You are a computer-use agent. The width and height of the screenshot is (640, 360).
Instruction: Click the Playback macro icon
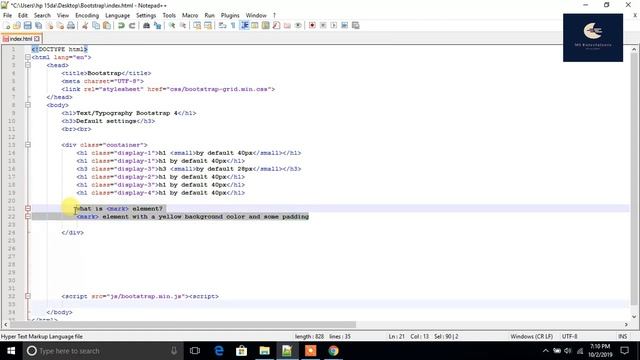[x=334, y=25]
